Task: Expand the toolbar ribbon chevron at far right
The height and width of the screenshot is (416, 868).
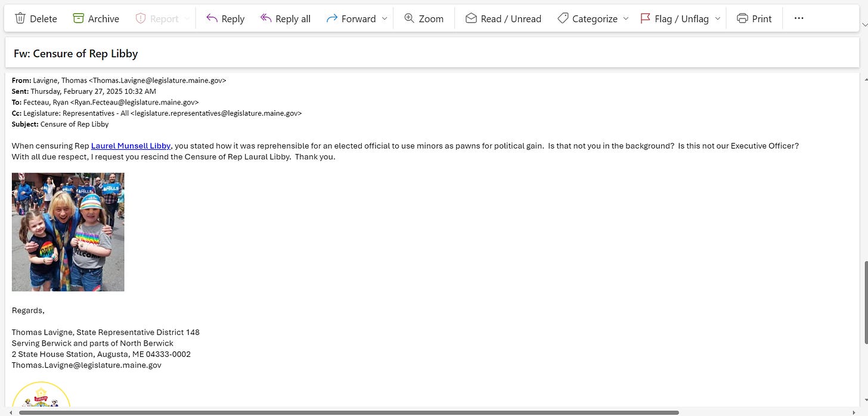Action: click(x=864, y=24)
